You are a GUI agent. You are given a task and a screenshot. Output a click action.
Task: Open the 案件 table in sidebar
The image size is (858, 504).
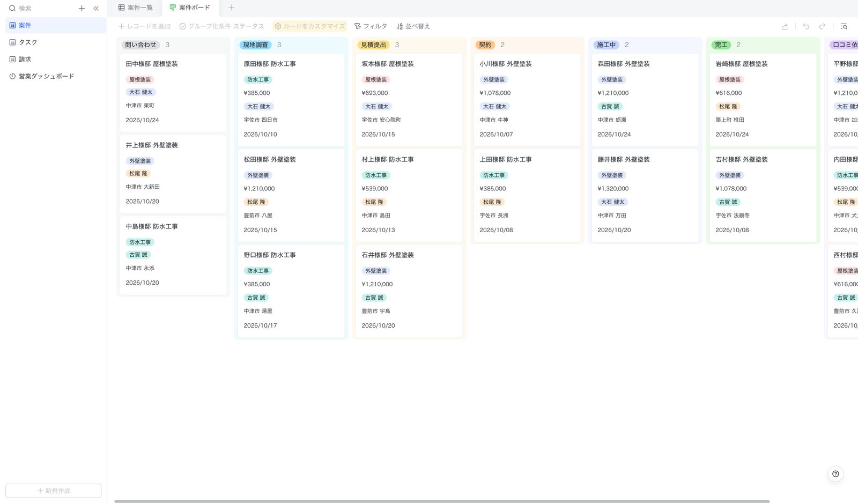point(56,25)
